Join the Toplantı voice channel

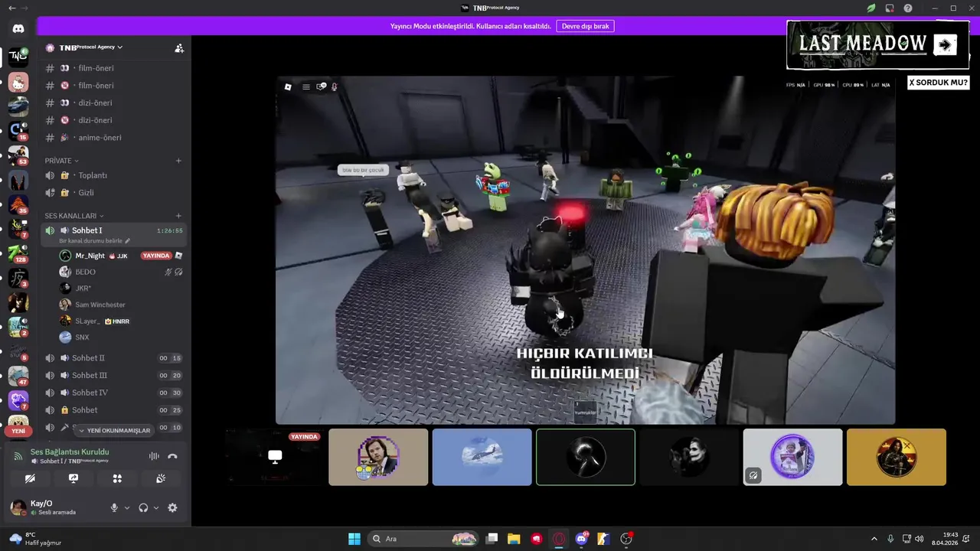115,175
